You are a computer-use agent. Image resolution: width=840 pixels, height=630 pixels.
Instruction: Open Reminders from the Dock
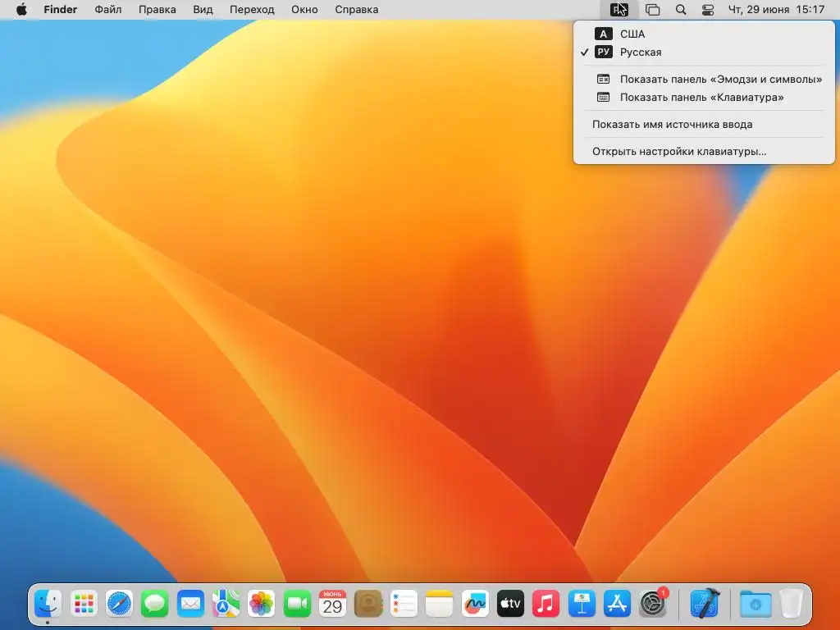pos(404,604)
